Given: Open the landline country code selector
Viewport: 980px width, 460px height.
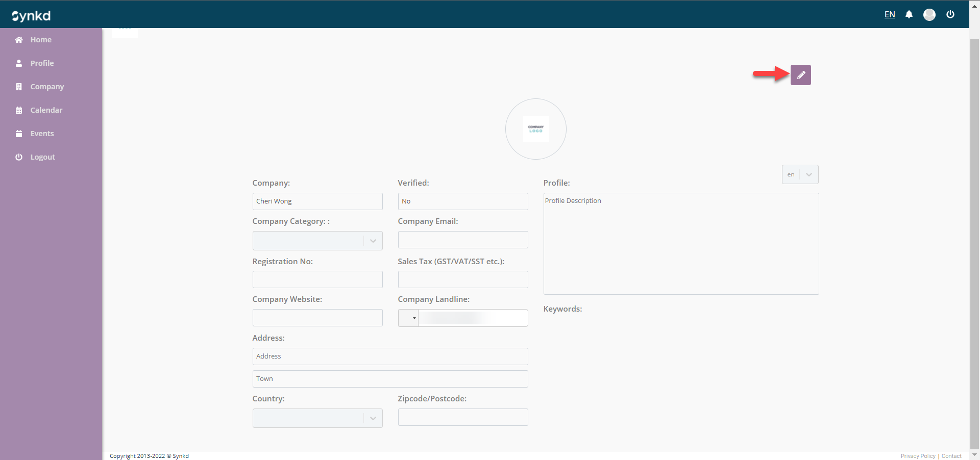Looking at the screenshot, I should click(408, 318).
